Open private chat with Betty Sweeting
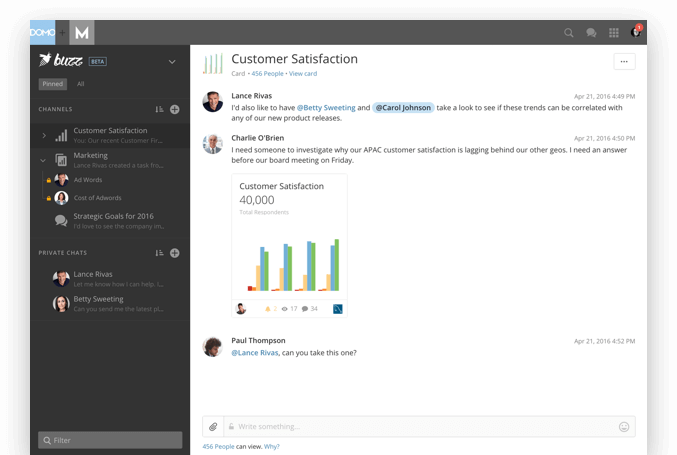Screen dimensions: 677x455 110,303
